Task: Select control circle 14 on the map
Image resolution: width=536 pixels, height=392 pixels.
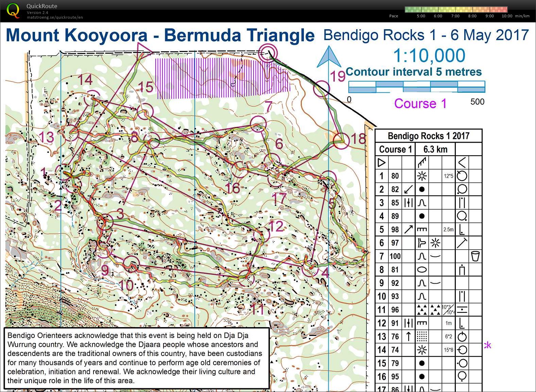Action: pos(92,98)
